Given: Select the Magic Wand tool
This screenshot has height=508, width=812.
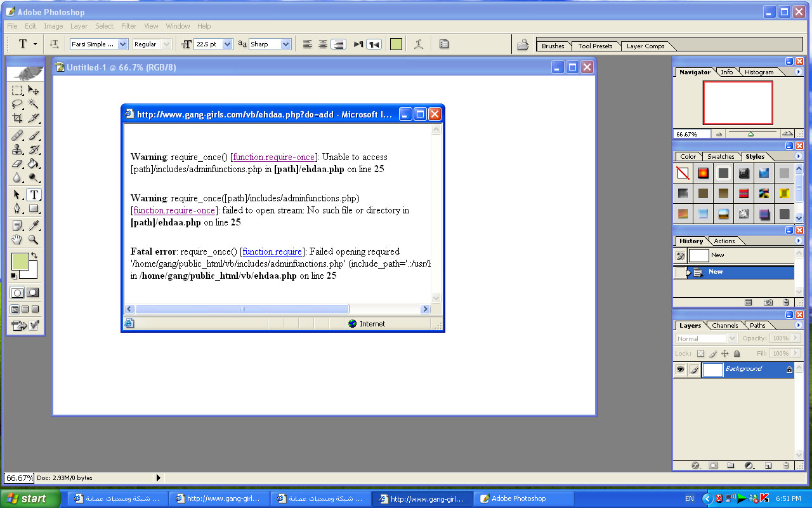Looking at the screenshot, I should (34, 104).
